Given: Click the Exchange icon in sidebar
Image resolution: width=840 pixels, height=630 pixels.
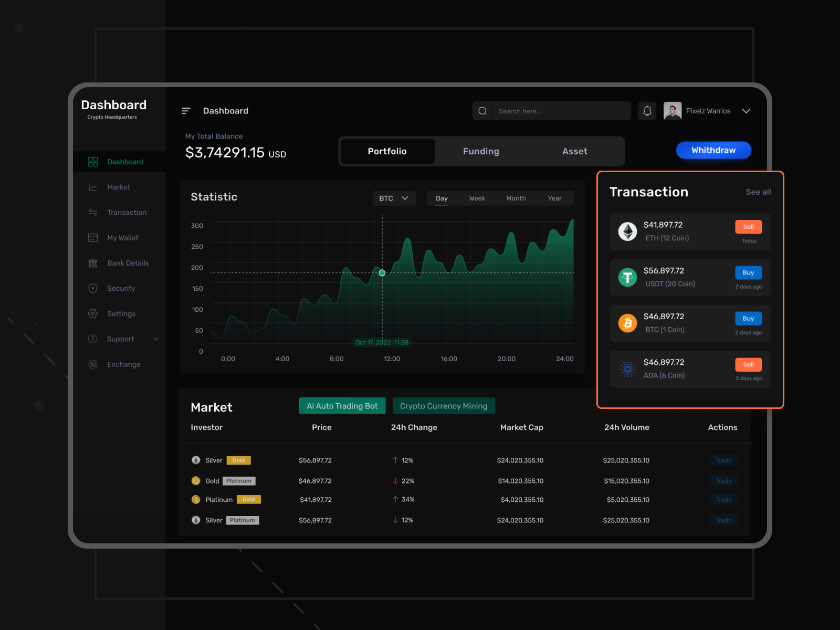Looking at the screenshot, I should 93,364.
